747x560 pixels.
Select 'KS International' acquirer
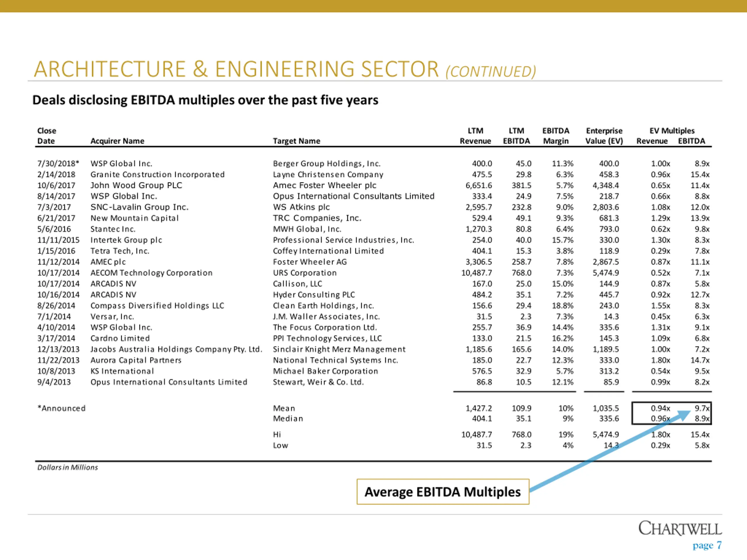[122, 371]
